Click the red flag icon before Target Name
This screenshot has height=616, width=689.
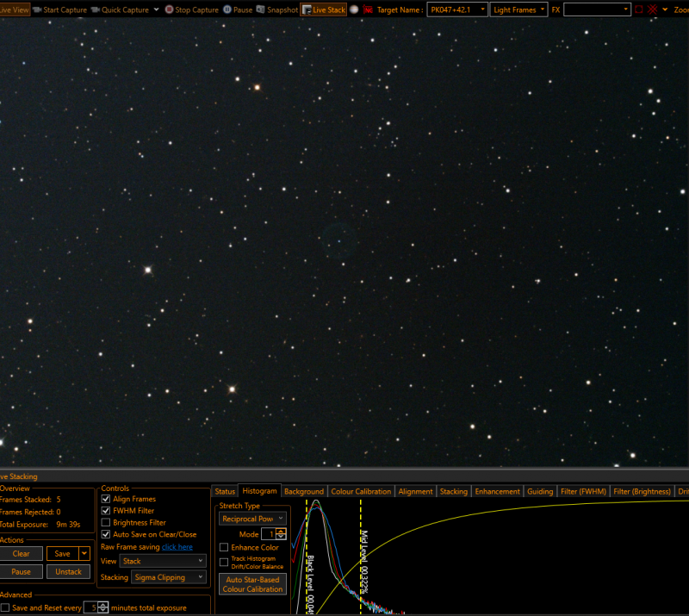click(x=369, y=9)
